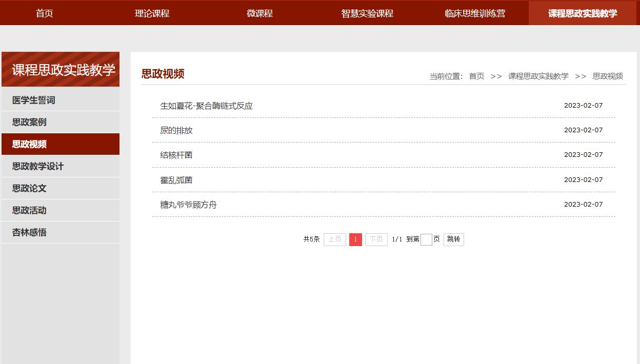This screenshot has height=364, width=640.
Task: Open 医学生誓词 in the sidebar
Action: 33,99
